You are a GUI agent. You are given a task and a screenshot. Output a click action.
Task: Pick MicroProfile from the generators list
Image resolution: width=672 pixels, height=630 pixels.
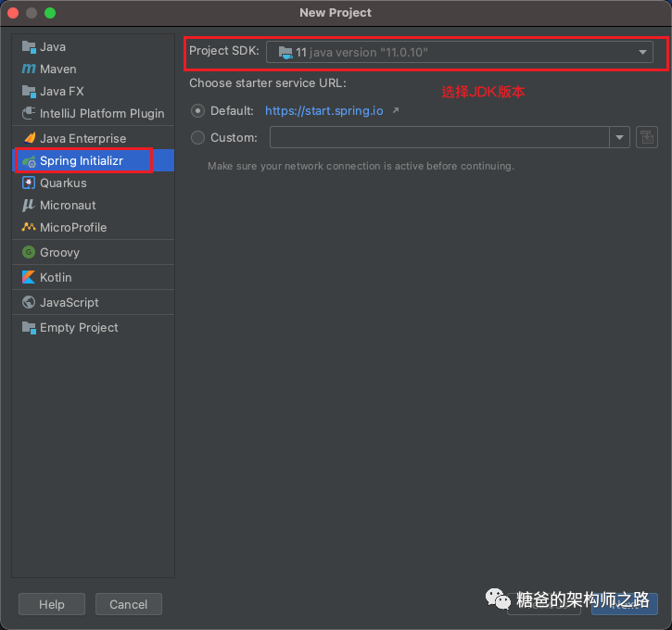point(93,227)
